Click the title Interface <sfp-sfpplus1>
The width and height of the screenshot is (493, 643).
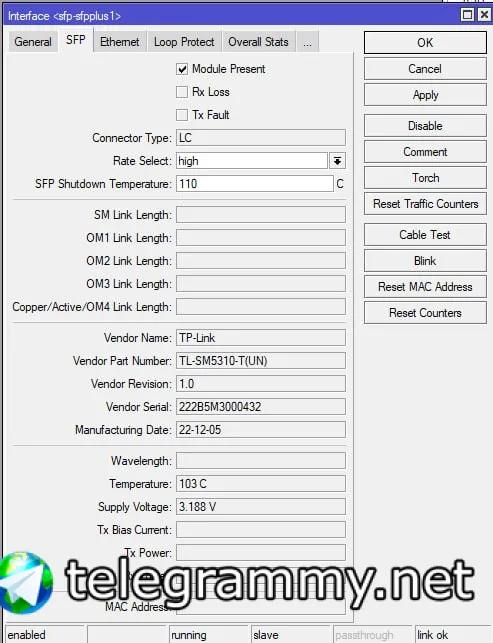(x=64, y=16)
